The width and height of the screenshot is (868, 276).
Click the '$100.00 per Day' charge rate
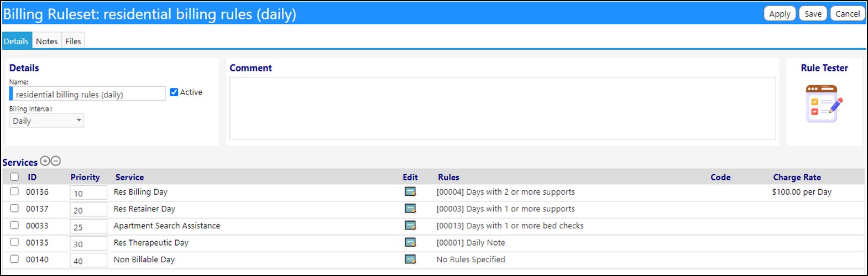tap(802, 192)
